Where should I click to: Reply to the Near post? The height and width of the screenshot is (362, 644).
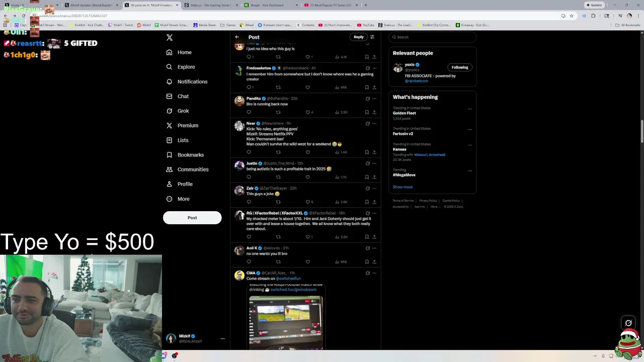pyautogui.click(x=249, y=152)
